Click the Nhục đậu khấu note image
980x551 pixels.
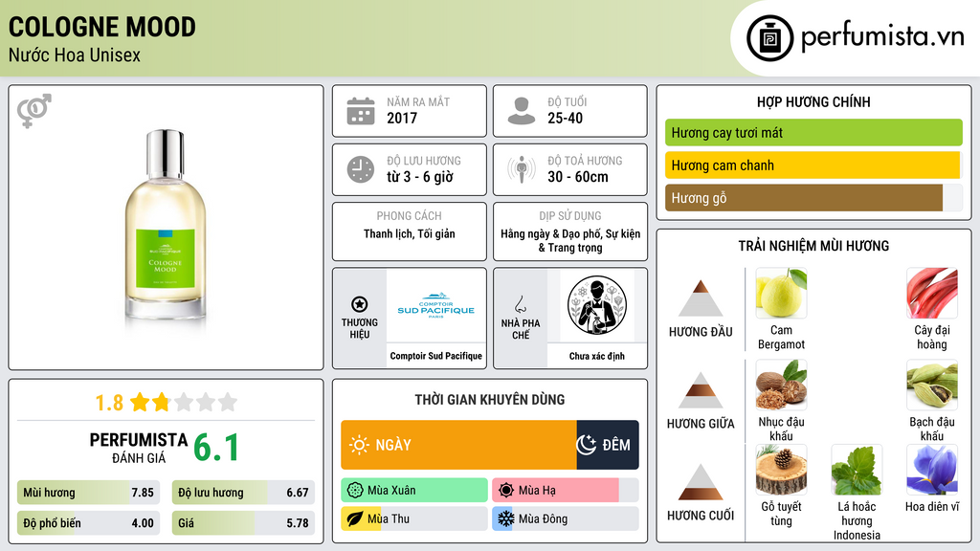point(781,385)
